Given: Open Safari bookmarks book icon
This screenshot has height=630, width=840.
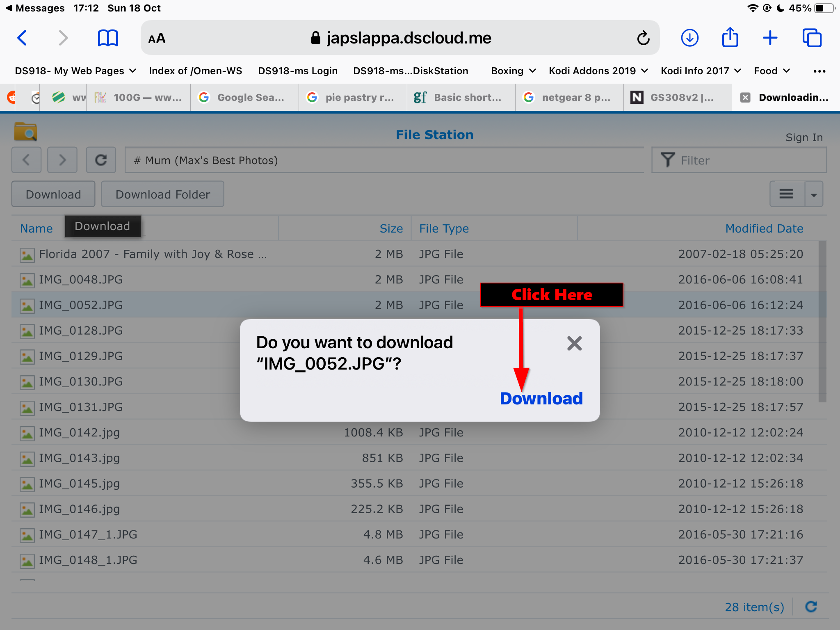Looking at the screenshot, I should pyautogui.click(x=108, y=38).
